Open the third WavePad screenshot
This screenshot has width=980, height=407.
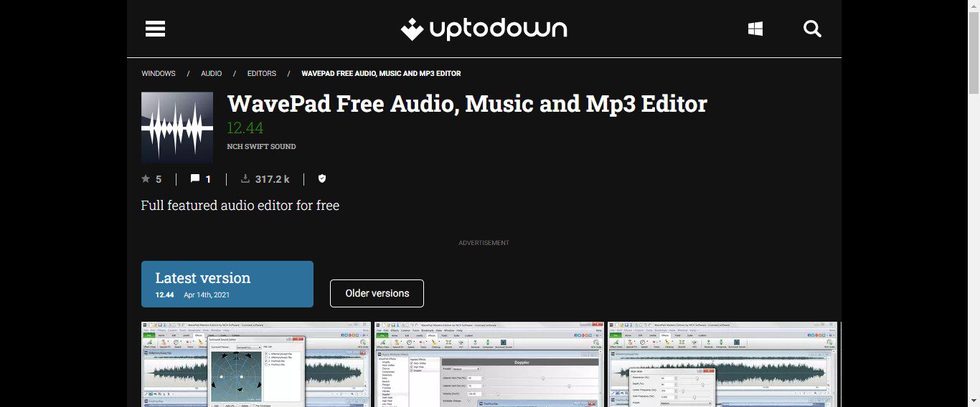click(722, 365)
